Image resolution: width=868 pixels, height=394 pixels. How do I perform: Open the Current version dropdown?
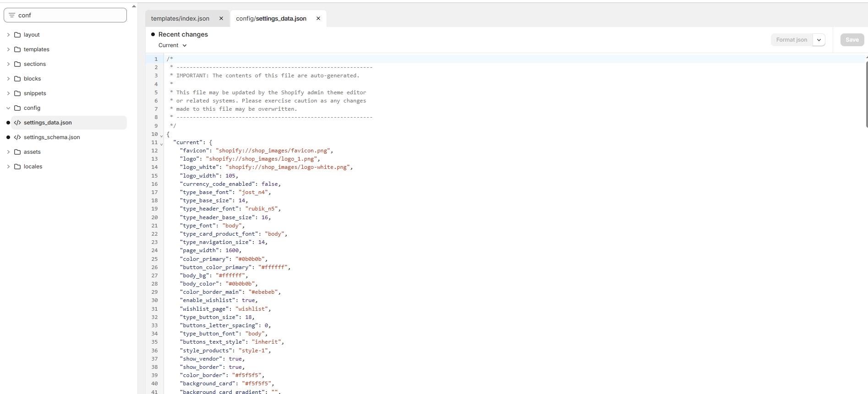173,45
